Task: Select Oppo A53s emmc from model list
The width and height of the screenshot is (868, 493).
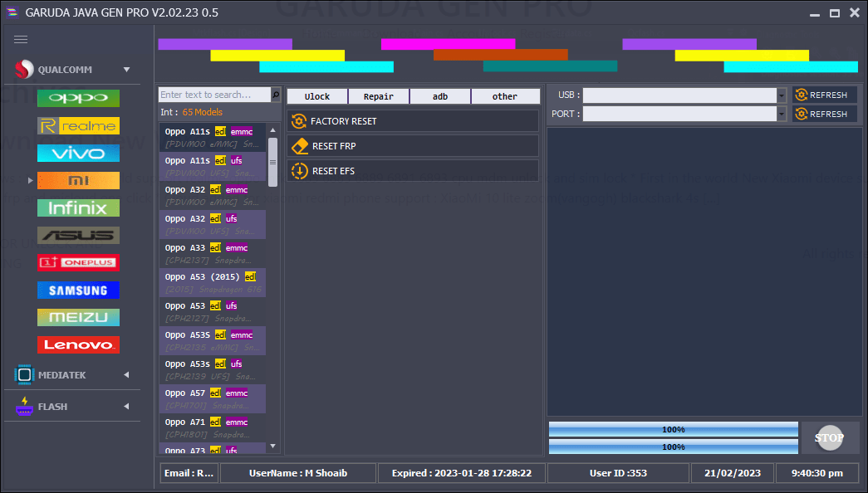Action: coord(212,340)
